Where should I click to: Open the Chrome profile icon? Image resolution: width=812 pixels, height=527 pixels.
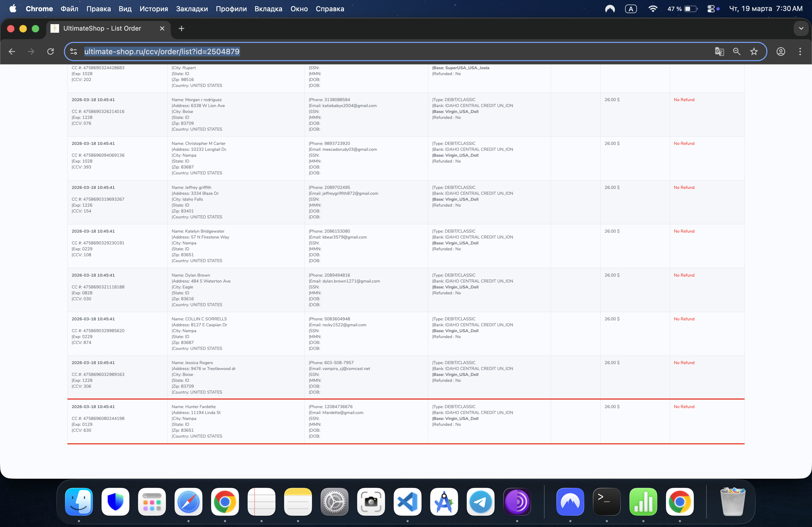(x=781, y=52)
